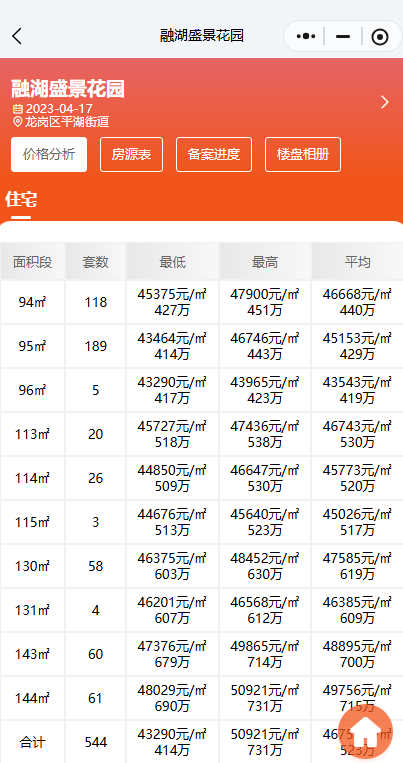Click the 面积段 column header
403x763 pixels.
33,262
